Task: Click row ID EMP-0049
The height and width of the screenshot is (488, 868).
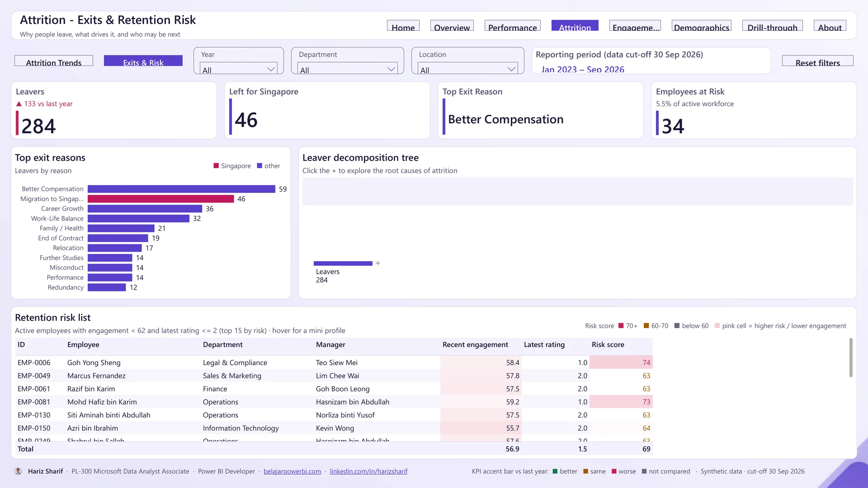Action: click(x=34, y=376)
